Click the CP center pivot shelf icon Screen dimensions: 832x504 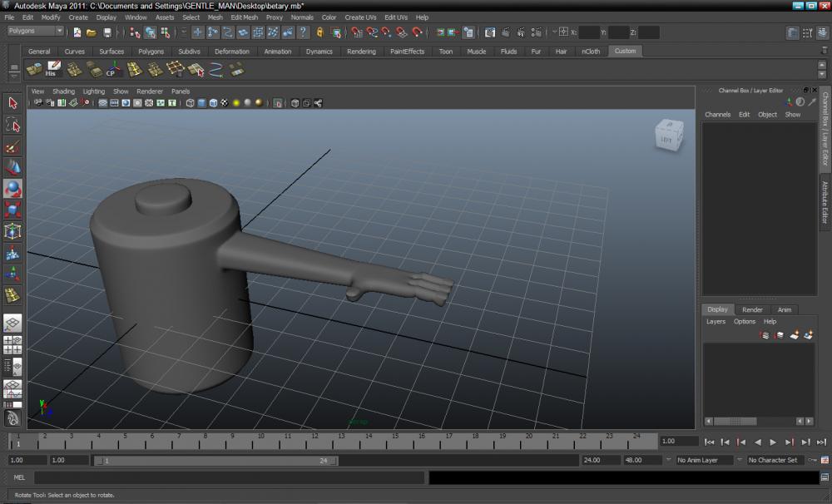(113, 69)
